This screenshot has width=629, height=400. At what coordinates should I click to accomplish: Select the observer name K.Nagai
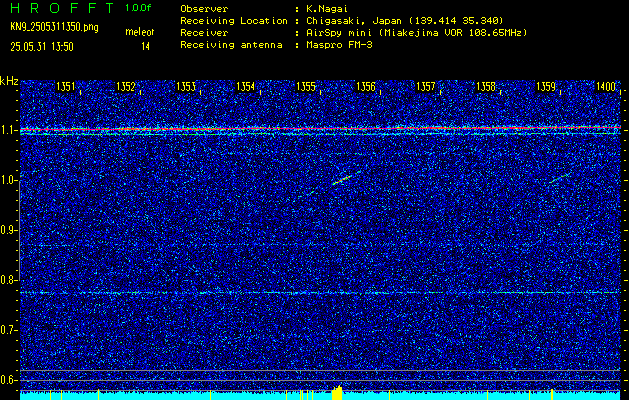pos(327,8)
